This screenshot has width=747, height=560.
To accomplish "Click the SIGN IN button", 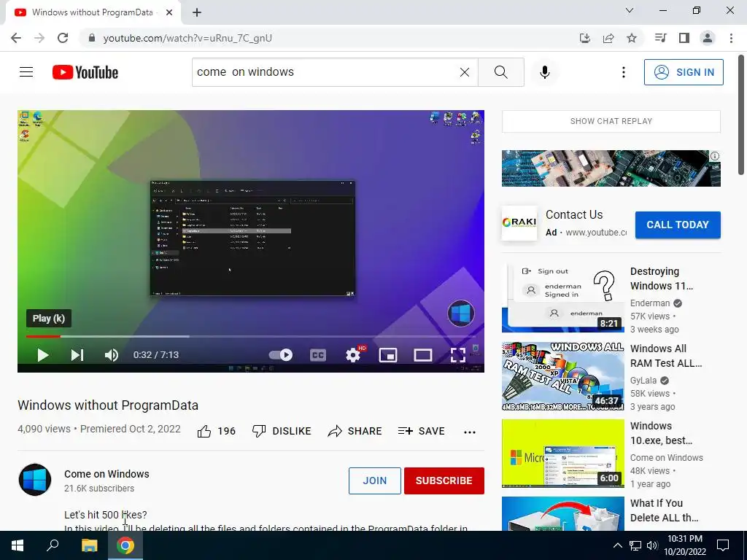I will (x=683, y=72).
